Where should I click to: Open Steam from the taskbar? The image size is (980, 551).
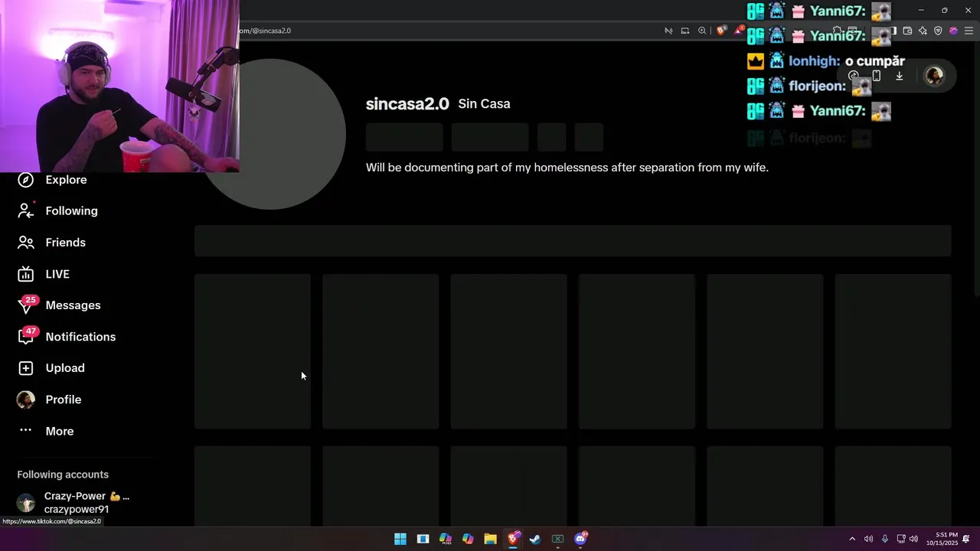pos(535,539)
